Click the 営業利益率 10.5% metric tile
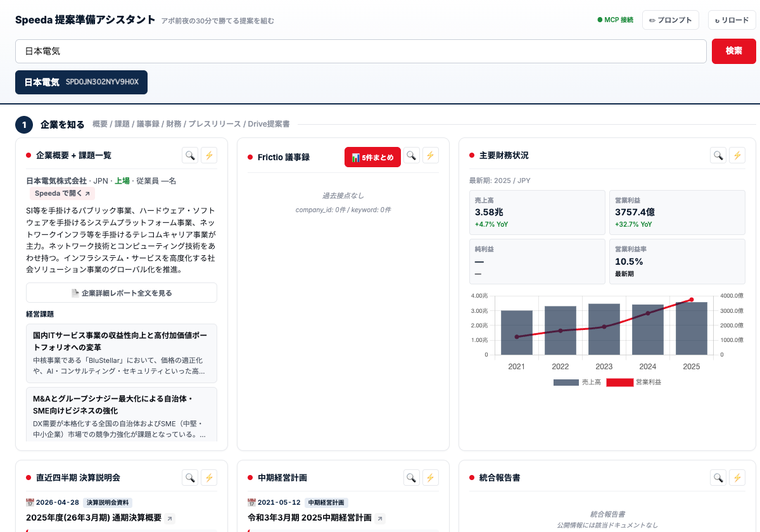760x532 pixels. 677,262
